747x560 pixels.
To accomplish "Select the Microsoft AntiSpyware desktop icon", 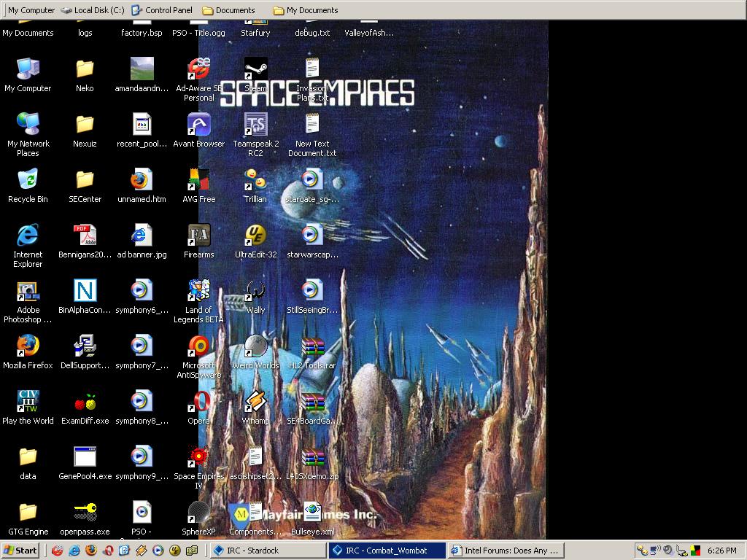I will [198, 347].
